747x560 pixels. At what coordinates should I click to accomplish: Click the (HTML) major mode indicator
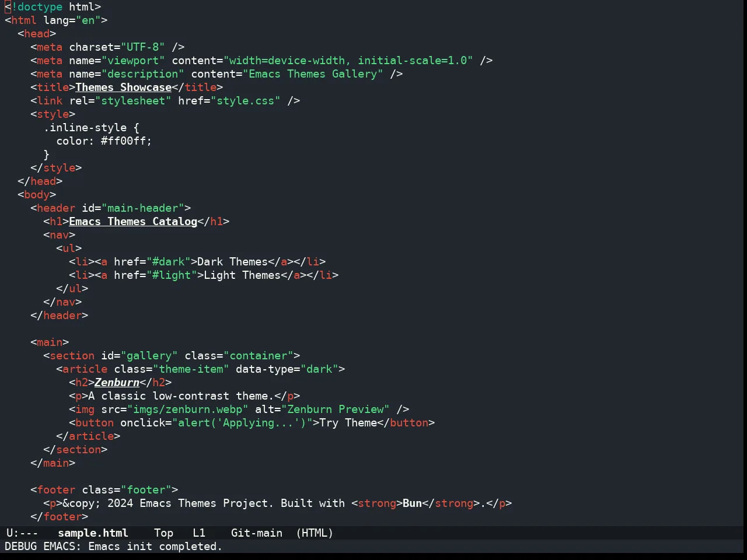click(315, 533)
